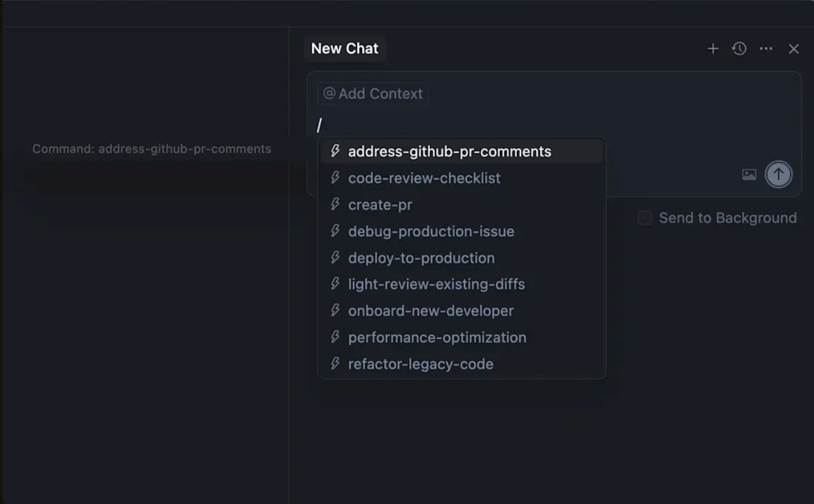Pick the create-pr command
Image resolution: width=814 pixels, height=504 pixels.
380,205
